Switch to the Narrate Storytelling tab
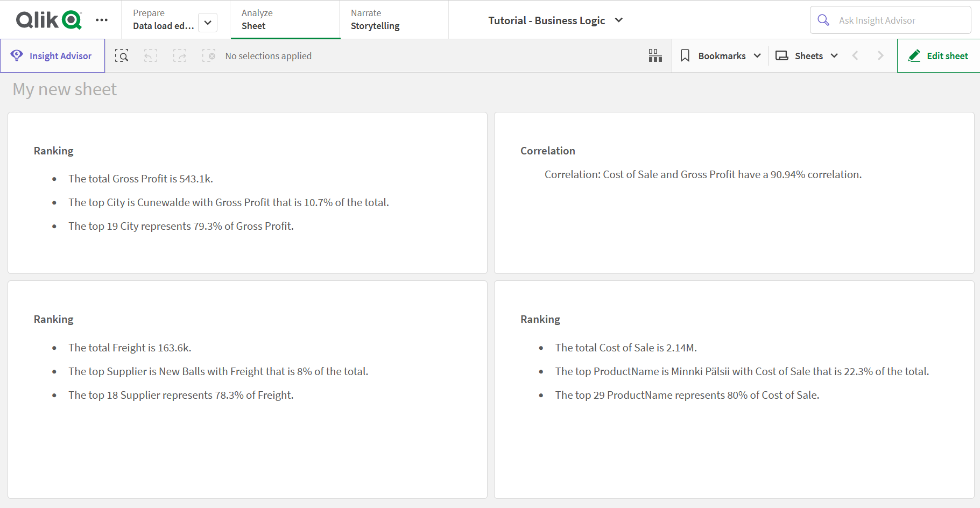980x508 pixels. 393,20
